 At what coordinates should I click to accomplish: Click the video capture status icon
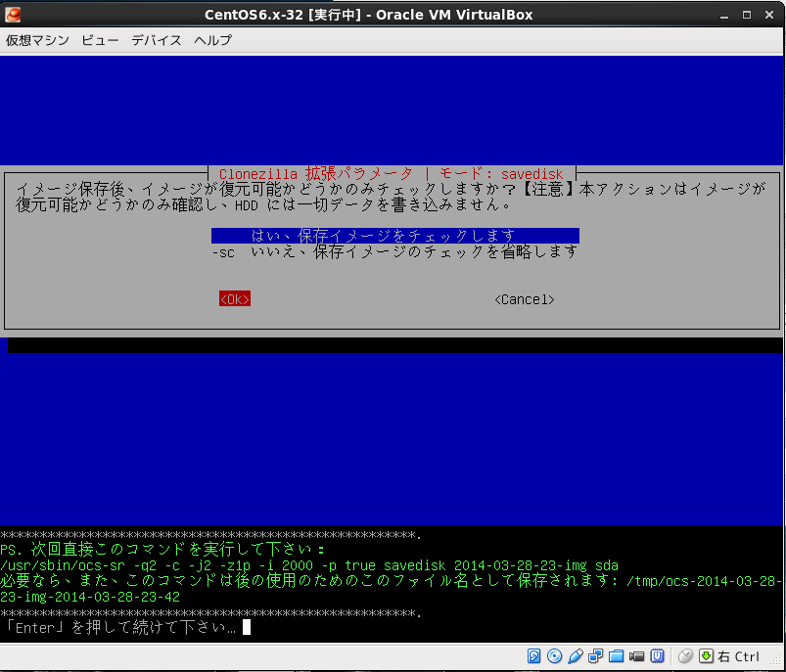(x=637, y=656)
